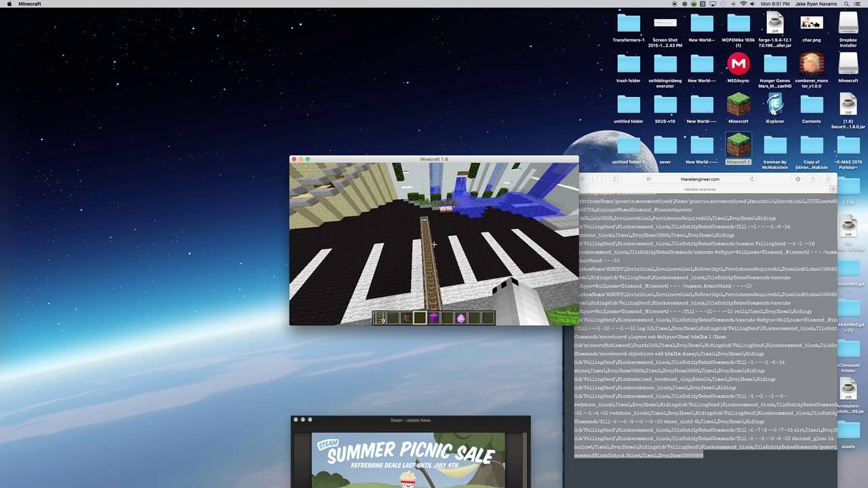Screen dimensions: 868x488
Task: Open a new Safari tab with plus
Action: click(x=833, y=190)
